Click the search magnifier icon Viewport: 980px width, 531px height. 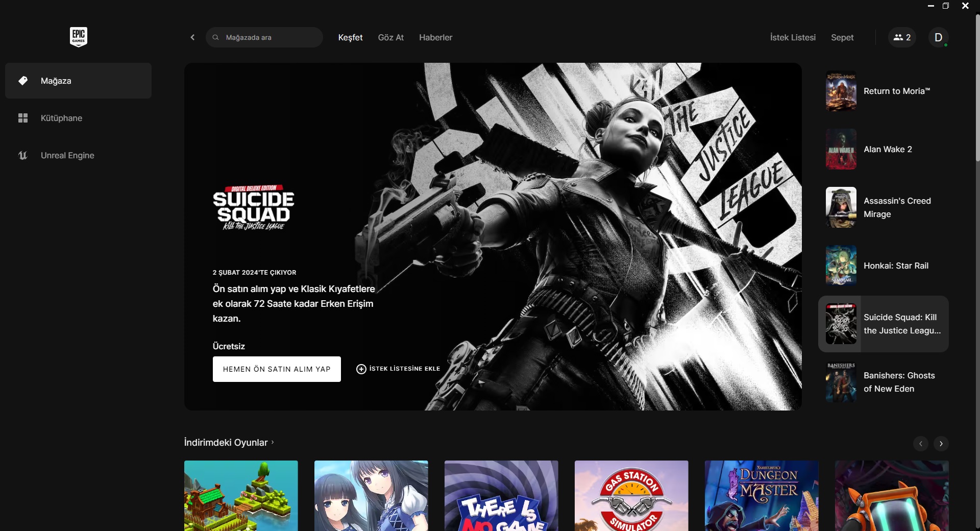(216, 37)
